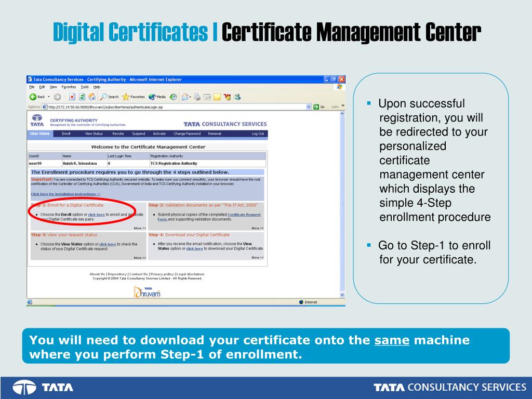Screen dimensions: 532x399
Task: Open the Edit menu
Action: coord(42,87)
